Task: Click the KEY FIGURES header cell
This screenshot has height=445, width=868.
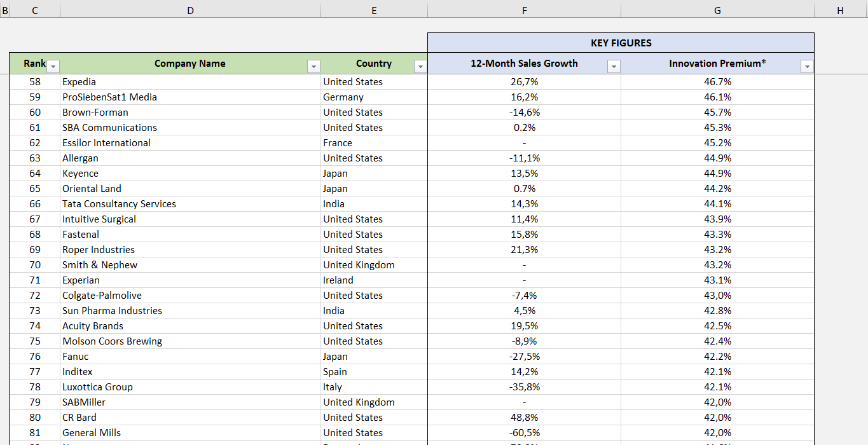Action: 621,43
